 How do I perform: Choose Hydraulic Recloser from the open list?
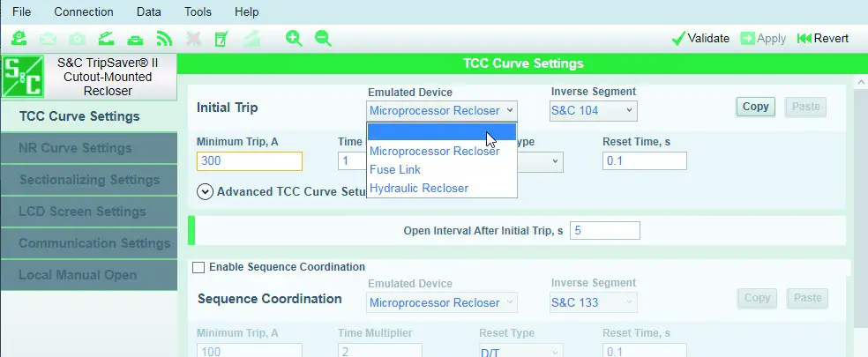click(442, 188)
